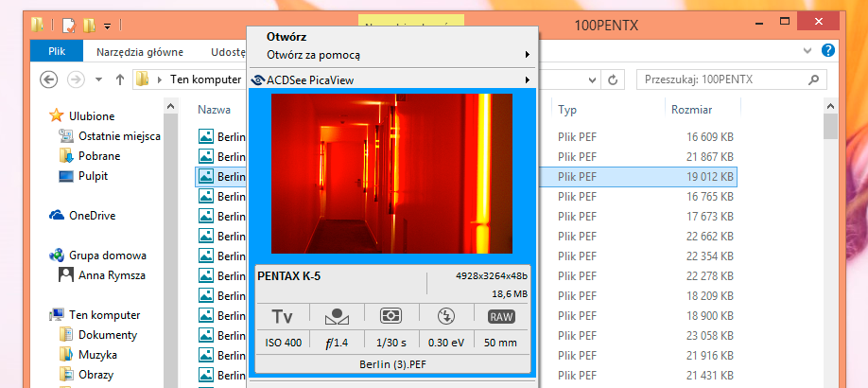Expand the ribbon with the chevron
This screenshot has height=388, width=868.
point(807,51)
